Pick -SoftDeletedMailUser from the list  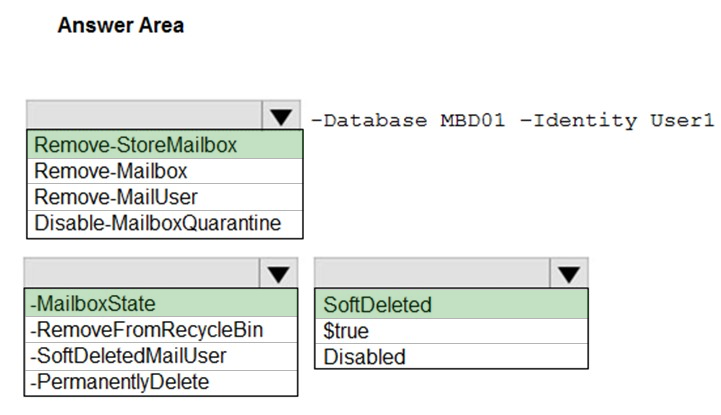(x=161, y=356)
